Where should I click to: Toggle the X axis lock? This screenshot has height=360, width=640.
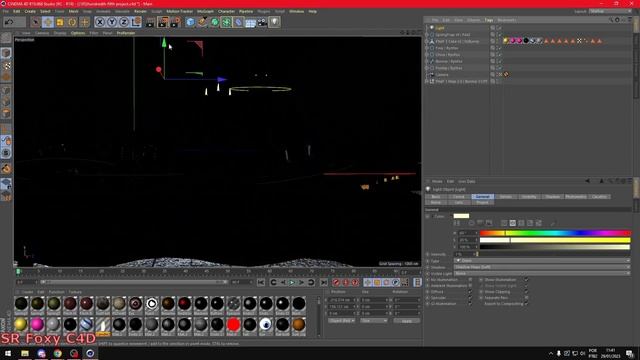(x=100, y=22)
